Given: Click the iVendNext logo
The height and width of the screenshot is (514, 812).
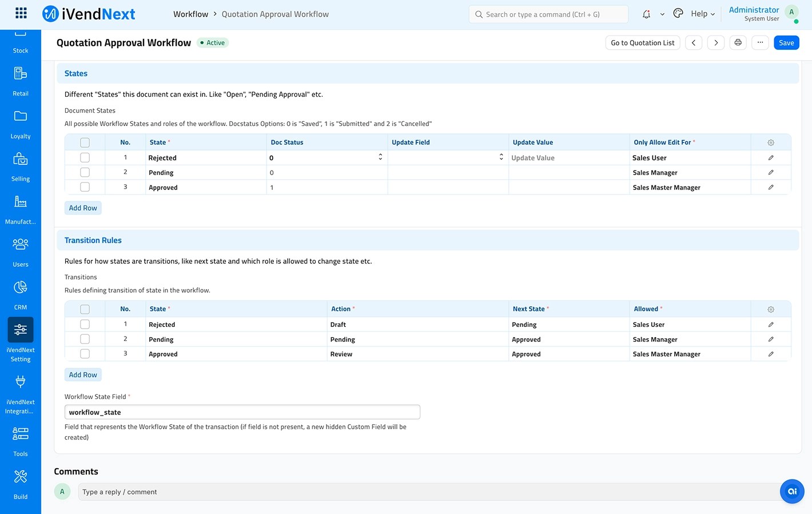Looking at the screenshot, I should click(89, 14).
